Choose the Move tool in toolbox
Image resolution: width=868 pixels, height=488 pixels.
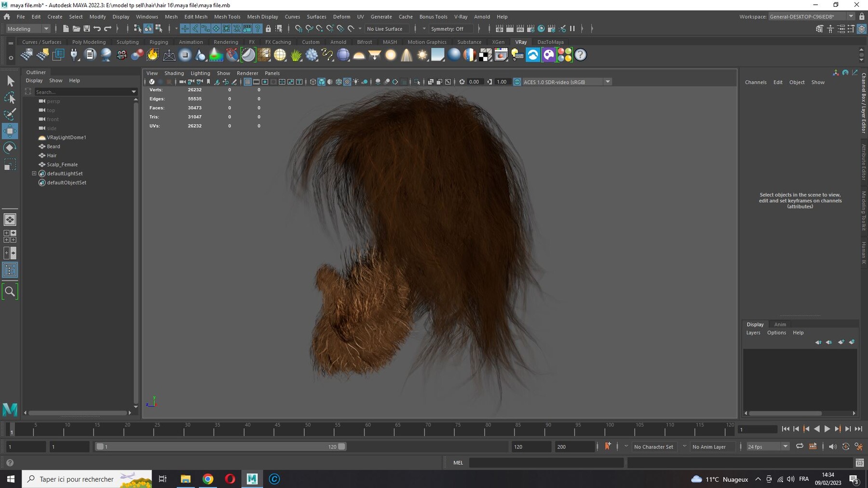pyautogui.click(x=10, y=131)
